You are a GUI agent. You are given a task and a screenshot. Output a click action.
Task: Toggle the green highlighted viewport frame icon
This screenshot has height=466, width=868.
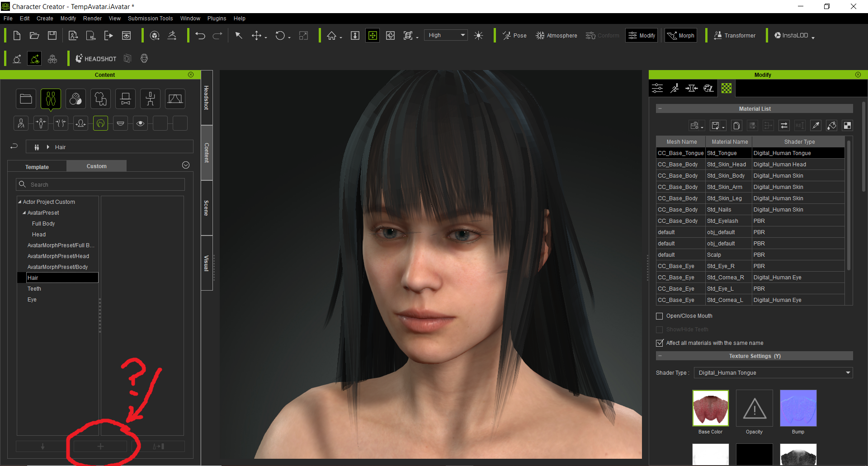[373, 36]
